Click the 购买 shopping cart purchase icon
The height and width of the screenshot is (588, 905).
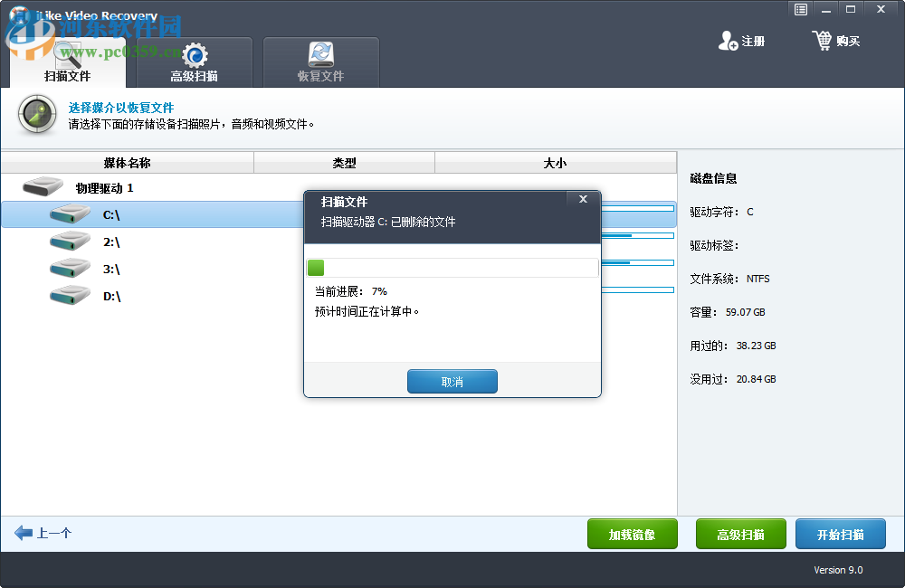coord(823,40)
